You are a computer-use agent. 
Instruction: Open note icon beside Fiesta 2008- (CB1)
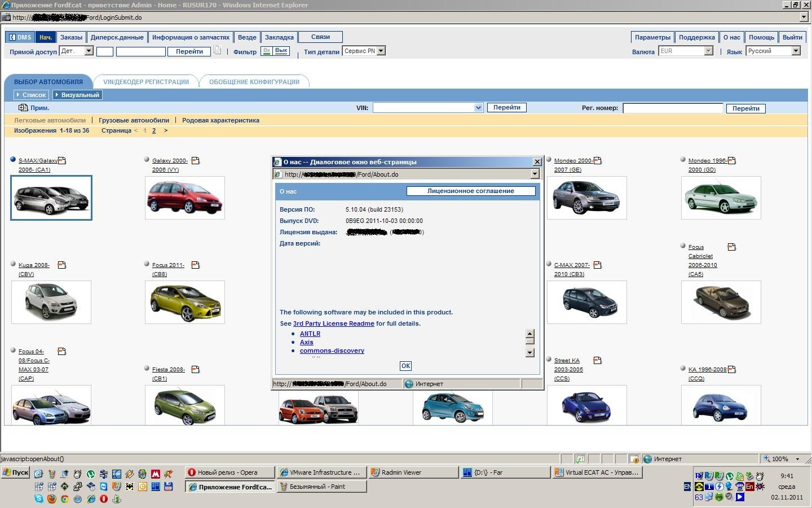tap(196, 369)
